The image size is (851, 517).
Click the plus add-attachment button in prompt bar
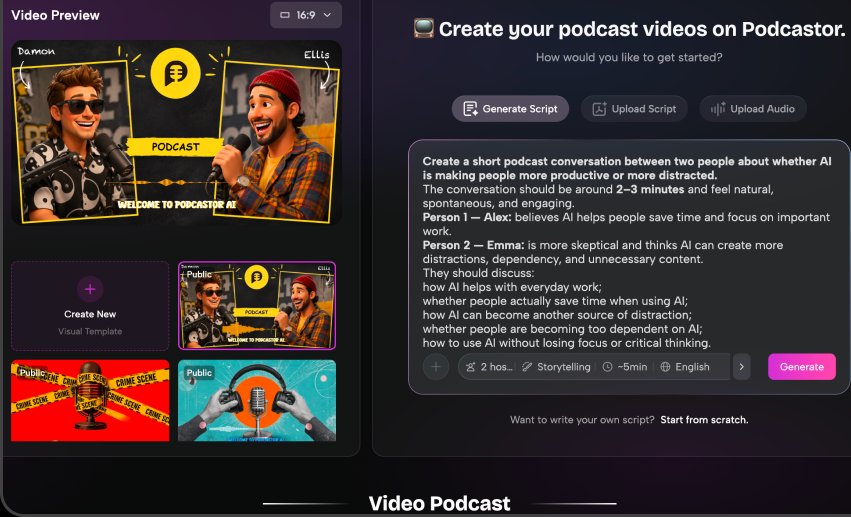tap(436, 367)
